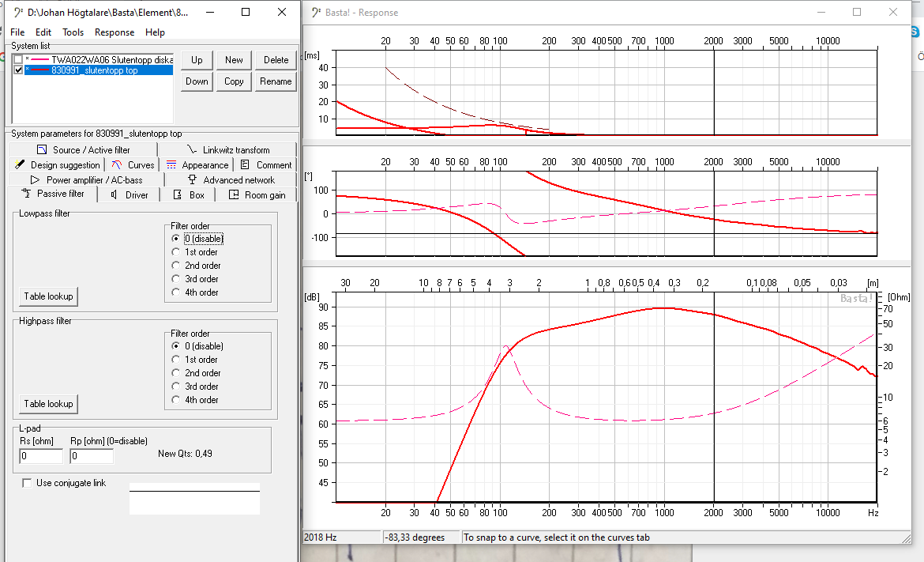The height and width of the screenshot is (562, 924).
Task: Uncheck the 830991_slutentopp top system checkbox
Action: point(18,70)
